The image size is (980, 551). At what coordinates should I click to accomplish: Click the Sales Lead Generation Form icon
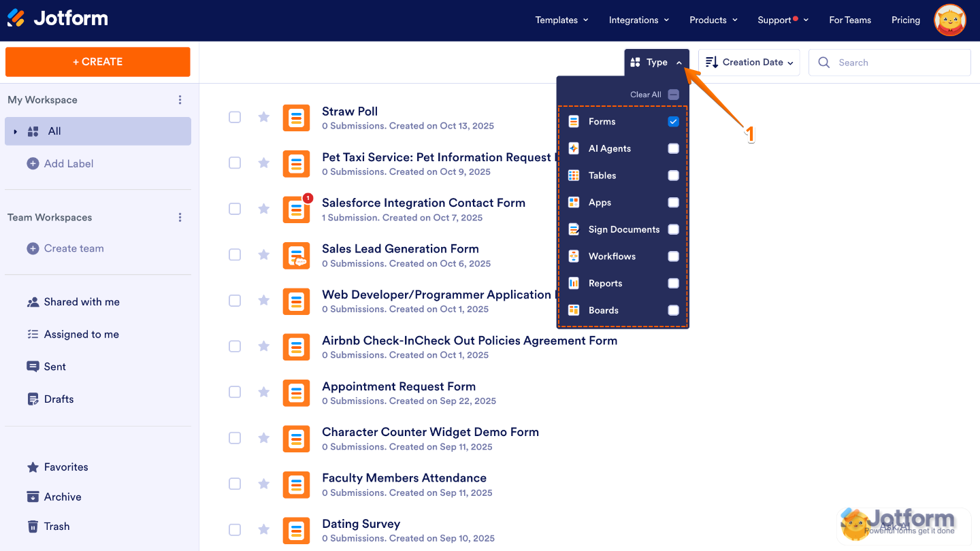(296, 255)
